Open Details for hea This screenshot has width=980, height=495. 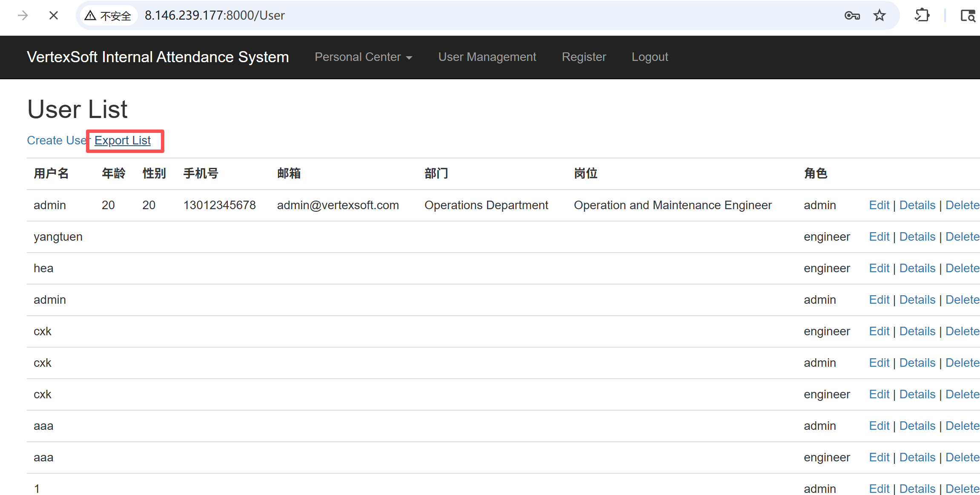click(917, 268)
